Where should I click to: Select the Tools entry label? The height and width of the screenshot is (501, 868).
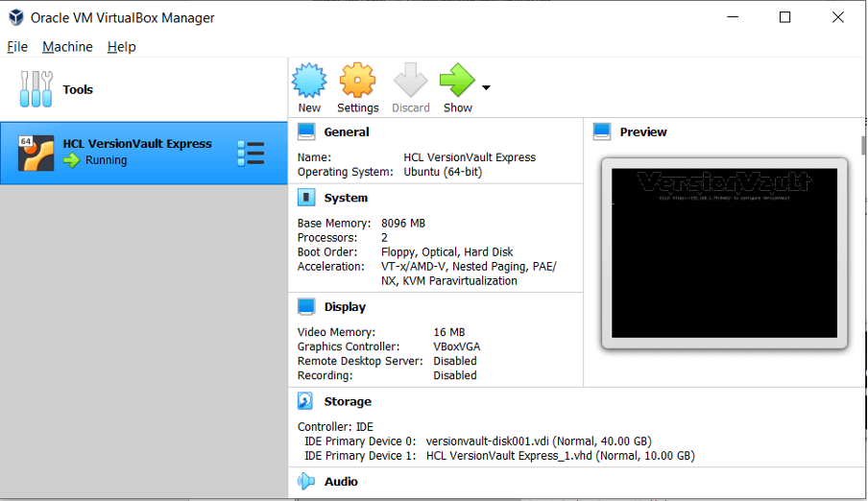[x=78, y=89]
